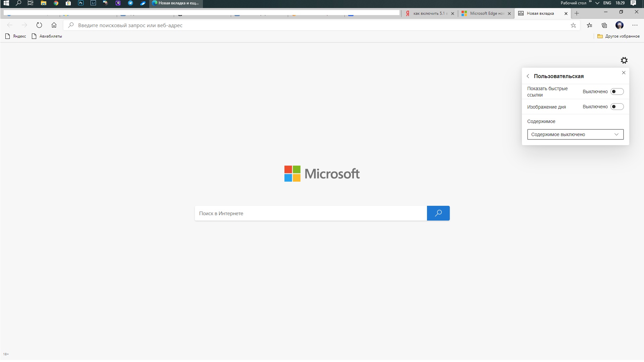The image size is (644, 362).
Task: Expand the Рабочий стол toolbar chevron
Action: coord(590,2)
